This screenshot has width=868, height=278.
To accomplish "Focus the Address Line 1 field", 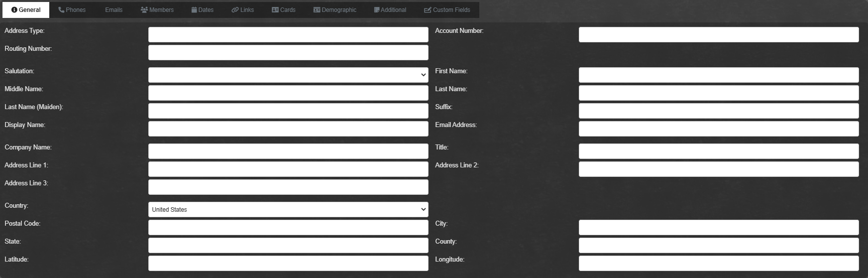I will (x=288, y=169).
